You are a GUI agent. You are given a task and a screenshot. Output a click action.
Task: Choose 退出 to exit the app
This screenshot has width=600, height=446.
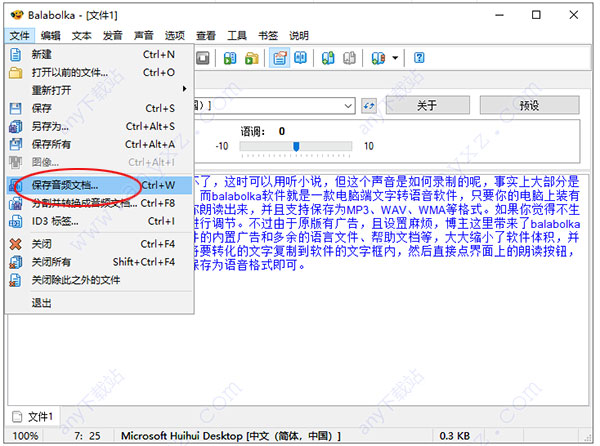click(x=99, y=303)
